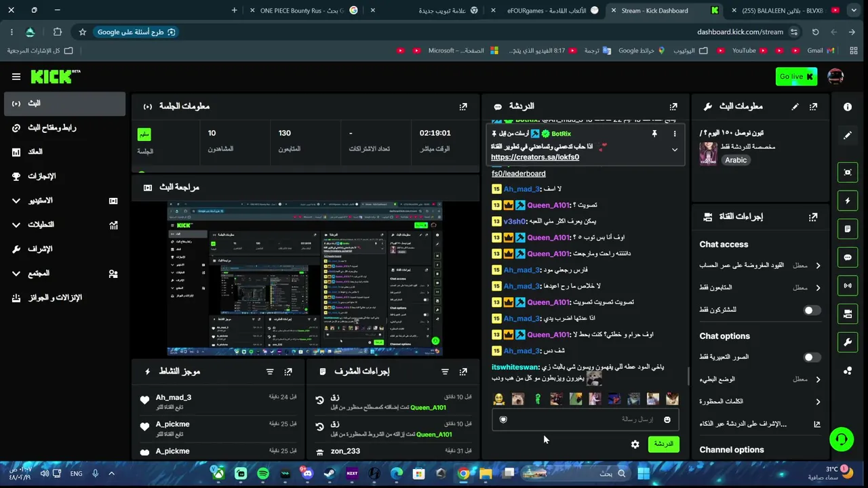Click itswhiteswan username in chat
The width and height of the screenshot is (868, 488).
pos(515,367)
